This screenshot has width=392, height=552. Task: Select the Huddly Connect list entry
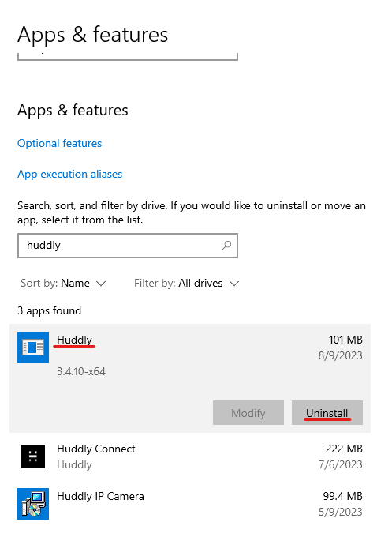[x=190, y=456]
